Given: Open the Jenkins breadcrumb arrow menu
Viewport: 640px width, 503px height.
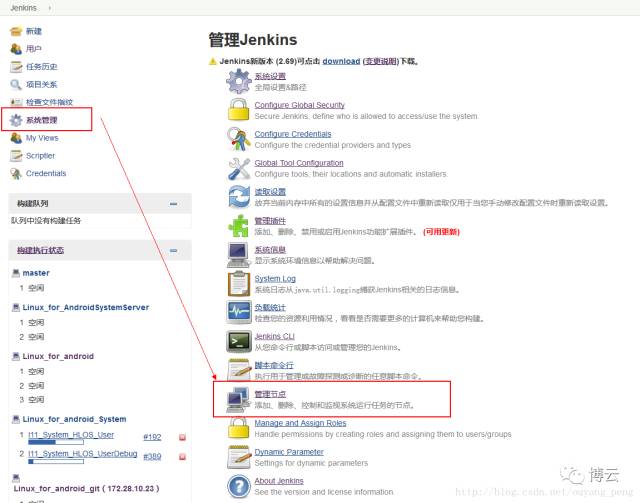Looking at the screenshot, I should [50, 8].
